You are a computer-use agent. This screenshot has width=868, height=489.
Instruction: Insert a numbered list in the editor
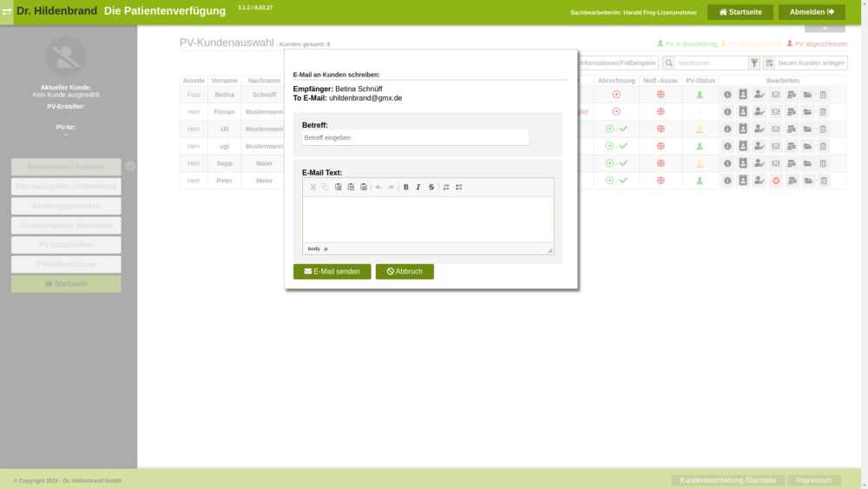[x=446, y=188]
